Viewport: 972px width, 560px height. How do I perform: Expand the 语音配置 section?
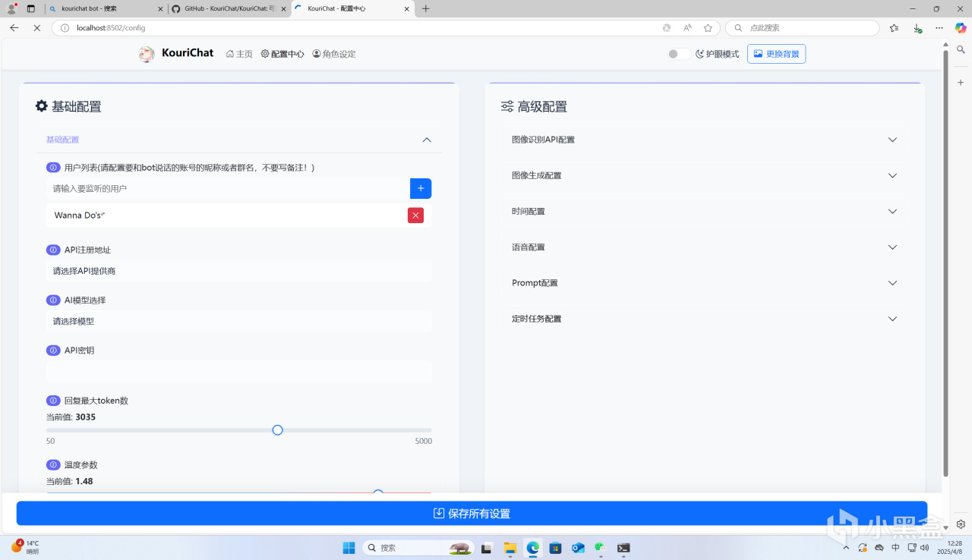tap(705, 247)
